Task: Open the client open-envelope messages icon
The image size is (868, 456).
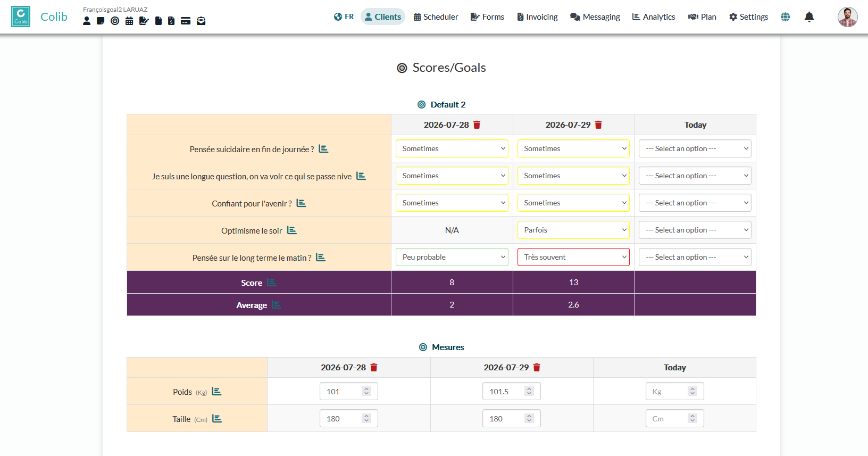Action: coord(201,21)
